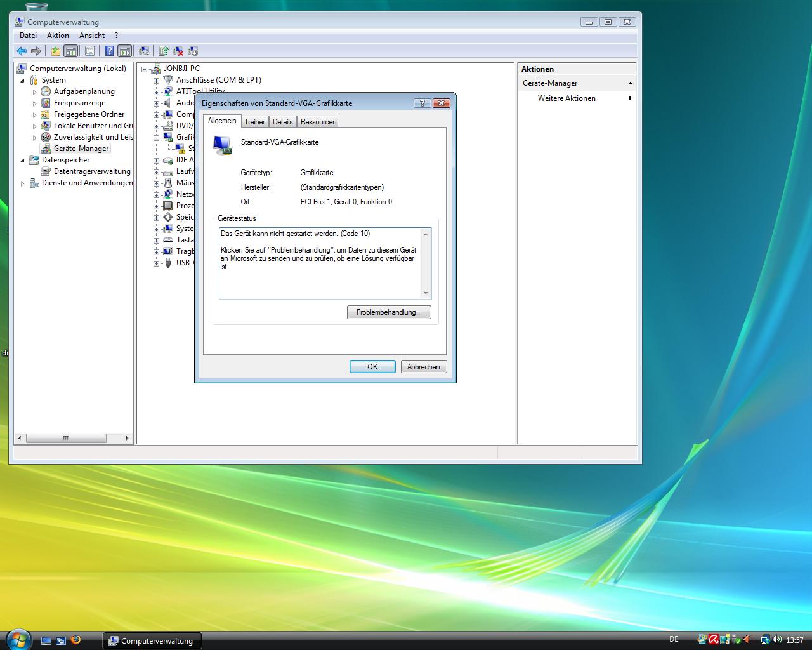This screenshot has height=650, width=812.
Task: Click the Show Desktop quick launch icon
Action: (46, 640)
